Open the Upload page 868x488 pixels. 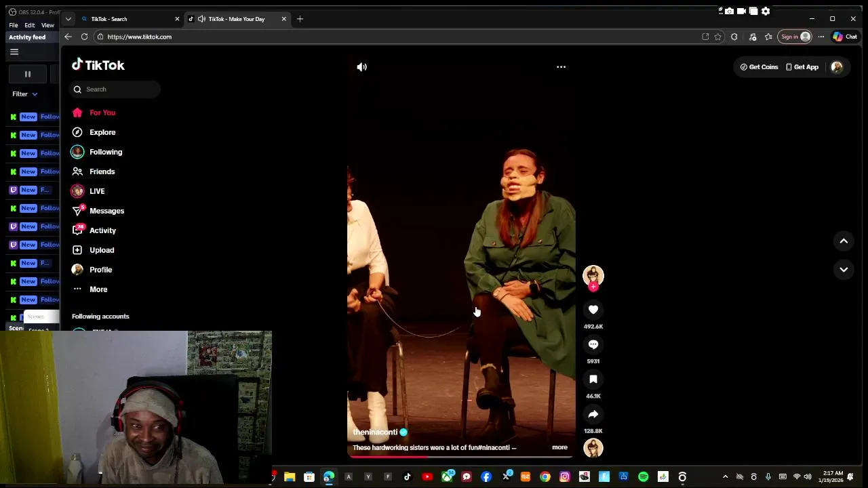[x=93, y=250]
